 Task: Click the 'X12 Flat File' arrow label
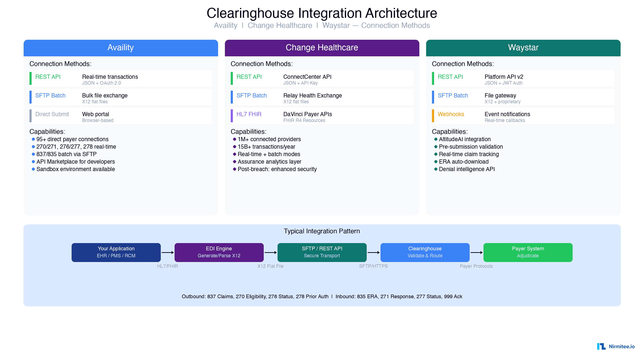[271, 266]
